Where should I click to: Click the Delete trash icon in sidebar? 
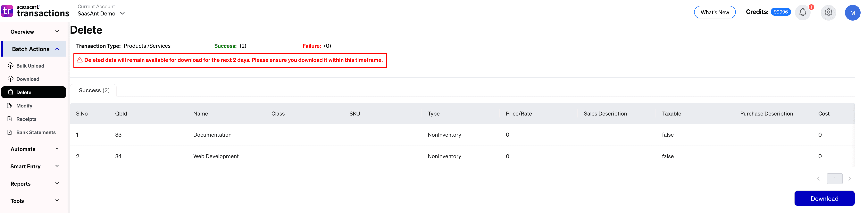click(10, 92)
